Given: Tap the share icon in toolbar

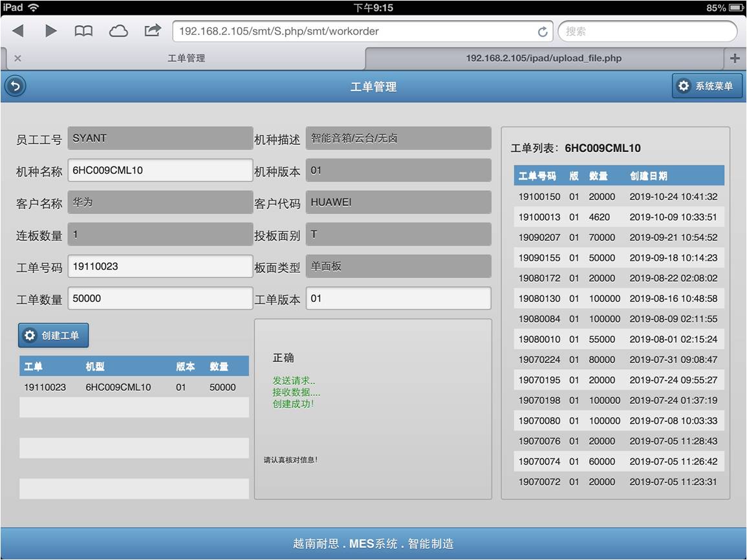Looking at the screenshot, I should [x=153, y=30].
